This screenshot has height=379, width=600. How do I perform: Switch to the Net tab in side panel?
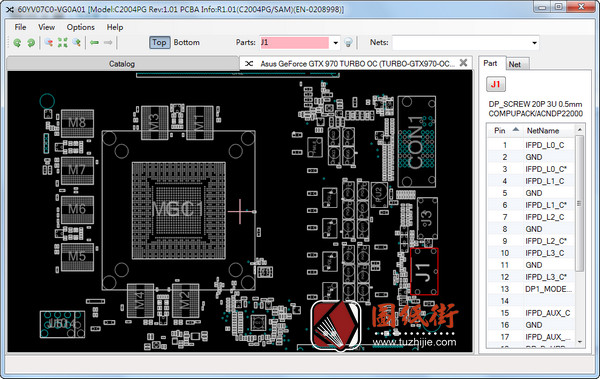515,64
